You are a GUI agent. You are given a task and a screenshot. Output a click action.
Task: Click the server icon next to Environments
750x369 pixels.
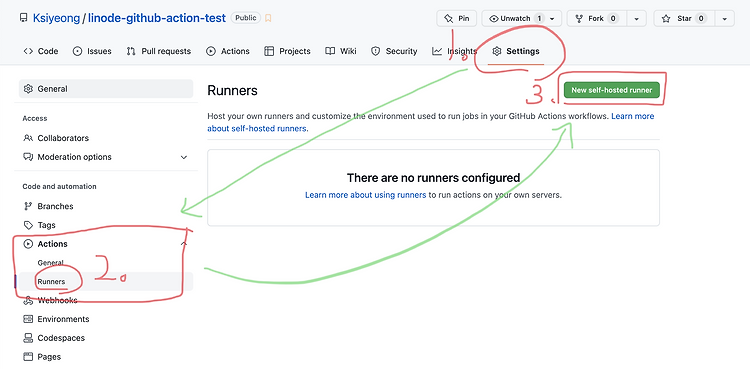(x=28, y=319)
